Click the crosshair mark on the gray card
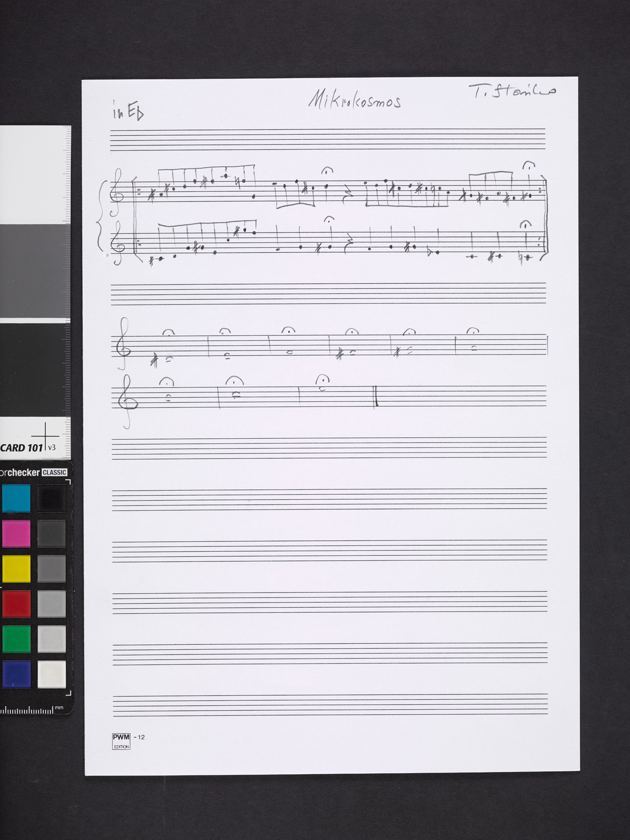Screen dimensions: 630x840 45,436
